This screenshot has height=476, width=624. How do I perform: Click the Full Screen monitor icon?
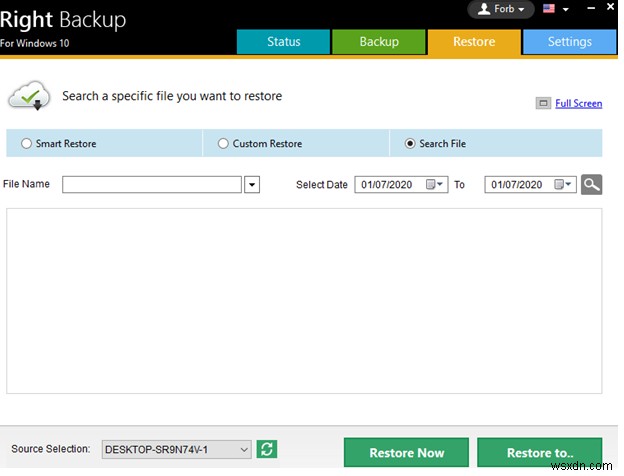tap(543, 103)
